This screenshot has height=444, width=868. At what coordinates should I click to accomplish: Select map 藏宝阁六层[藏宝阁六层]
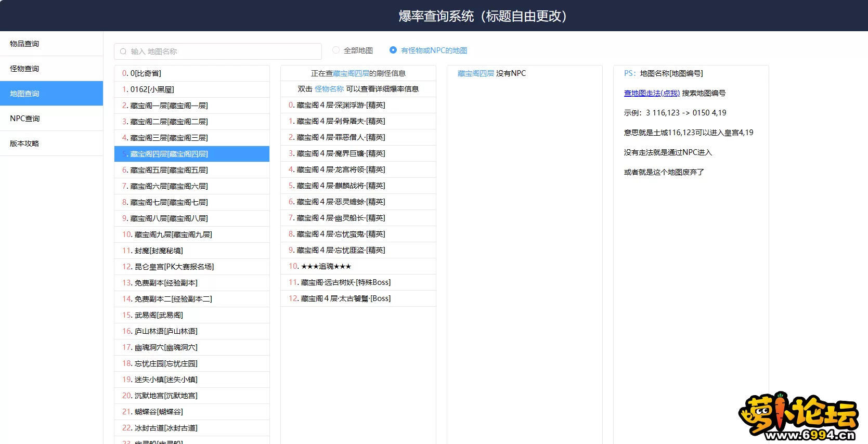tap(192, 186)
